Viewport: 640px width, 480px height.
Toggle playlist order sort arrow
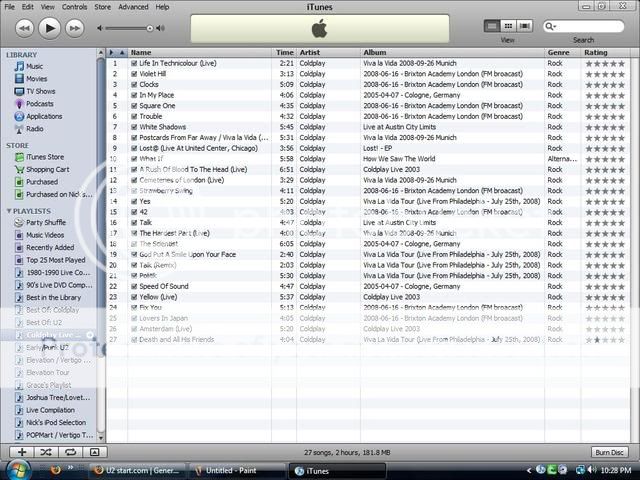click(122, 53)
